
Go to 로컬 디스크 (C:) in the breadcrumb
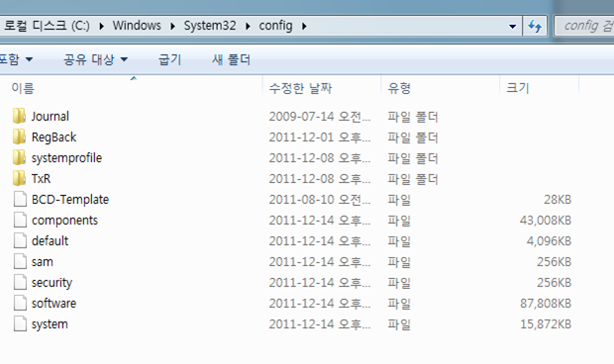[47, 26]
